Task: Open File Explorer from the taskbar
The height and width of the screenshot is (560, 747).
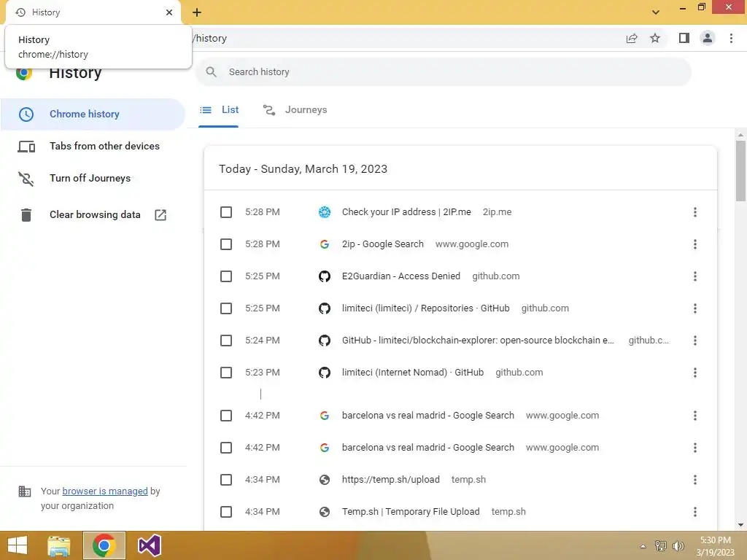Action: [59, 545]
